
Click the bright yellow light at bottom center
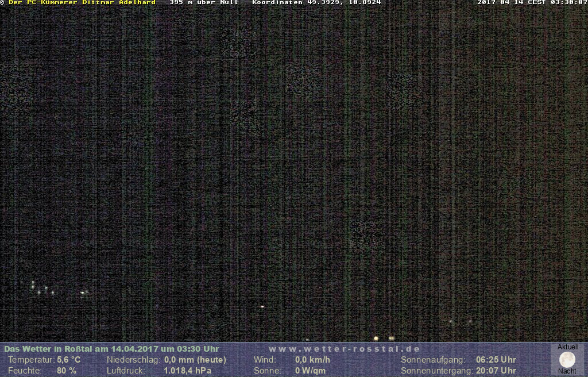376,338
